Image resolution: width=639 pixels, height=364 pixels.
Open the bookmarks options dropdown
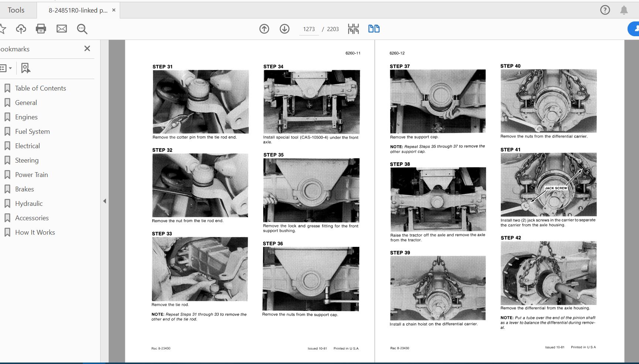click(6, 68)
